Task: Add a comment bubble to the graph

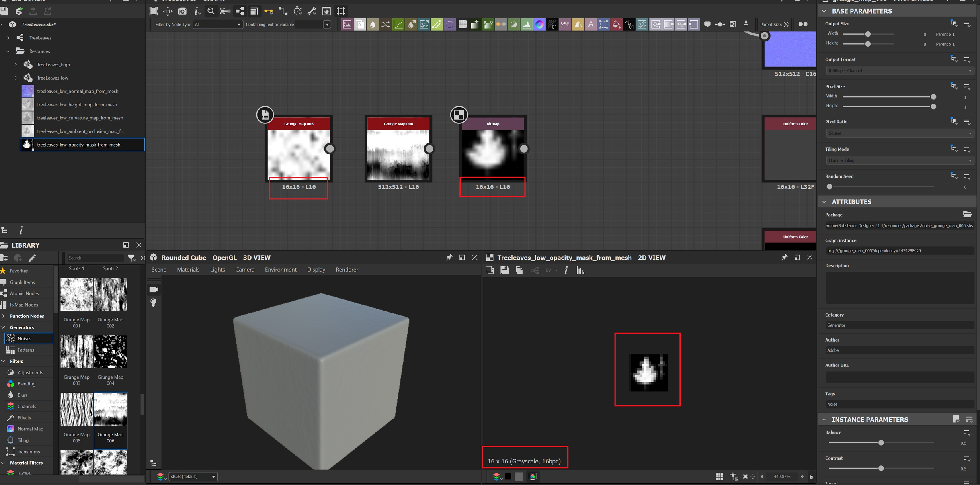Action: pyautogui.click(x=707, y=24)
